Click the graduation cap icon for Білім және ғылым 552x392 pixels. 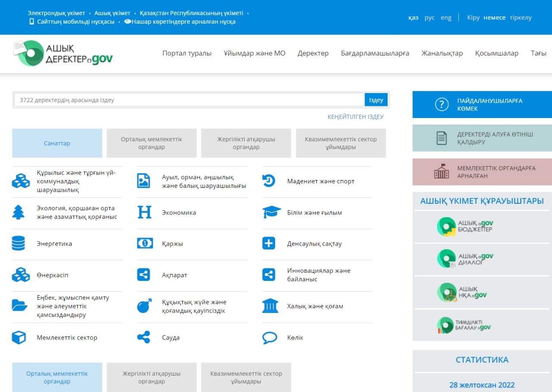[271, 212]
